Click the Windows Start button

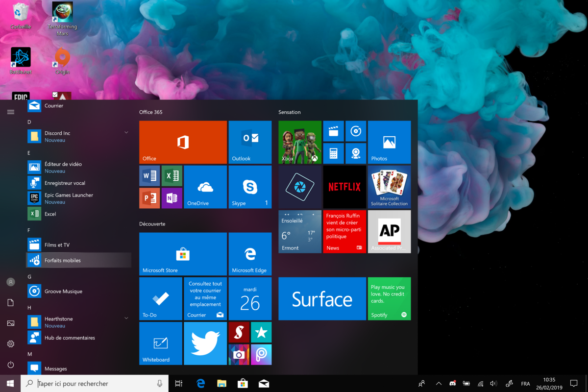click(x=10, y=384)
